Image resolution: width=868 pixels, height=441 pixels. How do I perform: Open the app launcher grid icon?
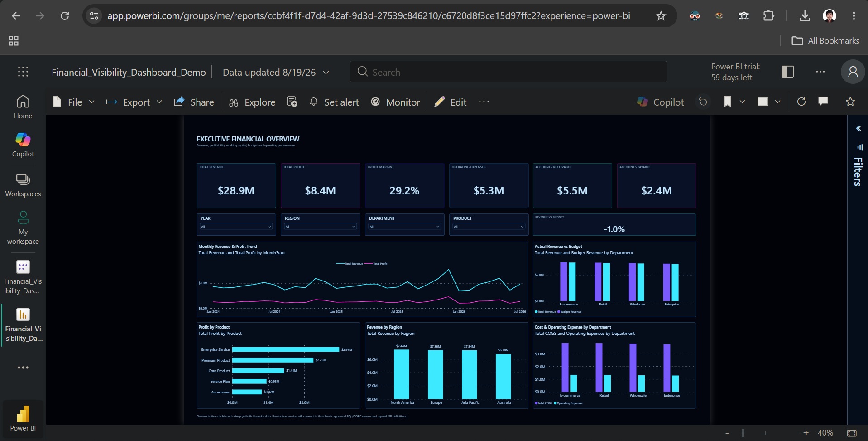(23, 72)
